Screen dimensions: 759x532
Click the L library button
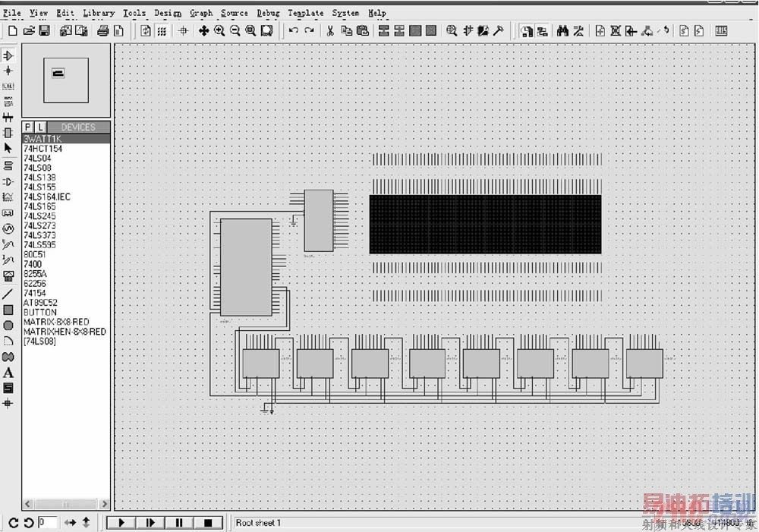[41, 127]
